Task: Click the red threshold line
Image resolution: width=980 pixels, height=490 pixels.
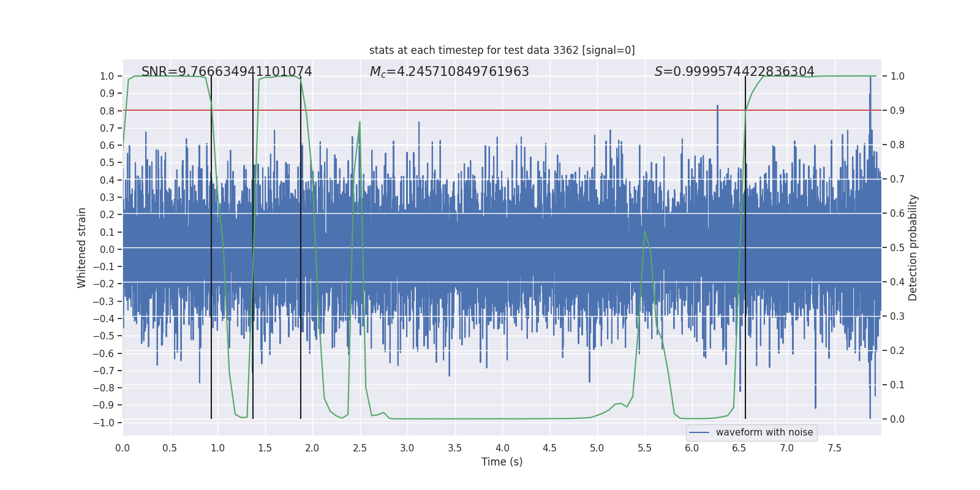Action: click(x=502, y=110)
